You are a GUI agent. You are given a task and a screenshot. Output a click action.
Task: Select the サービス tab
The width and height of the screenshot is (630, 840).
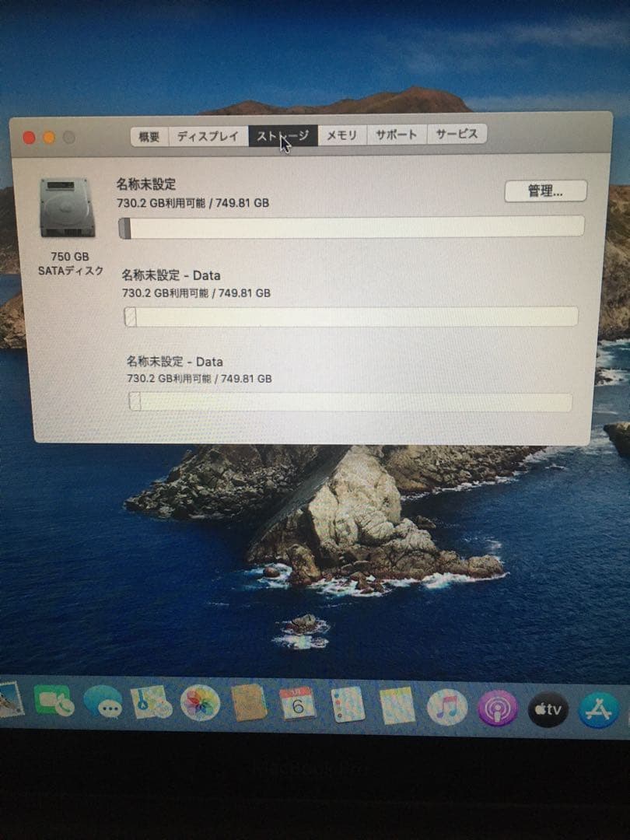tap(459, 134)
